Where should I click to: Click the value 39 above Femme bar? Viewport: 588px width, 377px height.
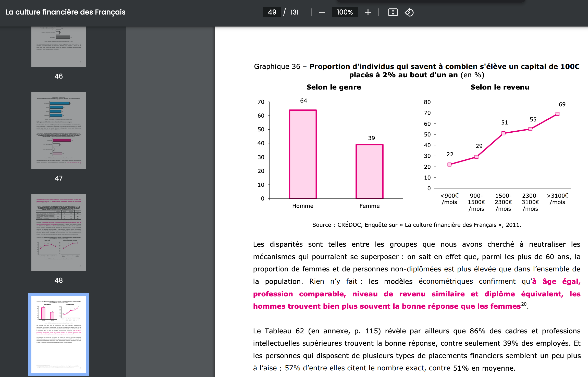pyautogui.click(x=372, y=138)
